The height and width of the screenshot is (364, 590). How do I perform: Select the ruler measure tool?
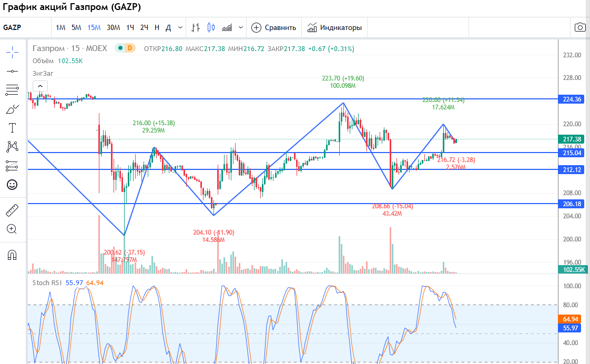pyautogui.click(x=12, y=210)
